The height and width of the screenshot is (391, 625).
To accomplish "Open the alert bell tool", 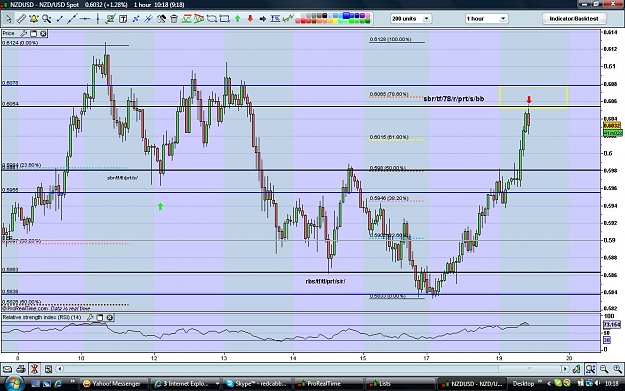I will (34, 19).
